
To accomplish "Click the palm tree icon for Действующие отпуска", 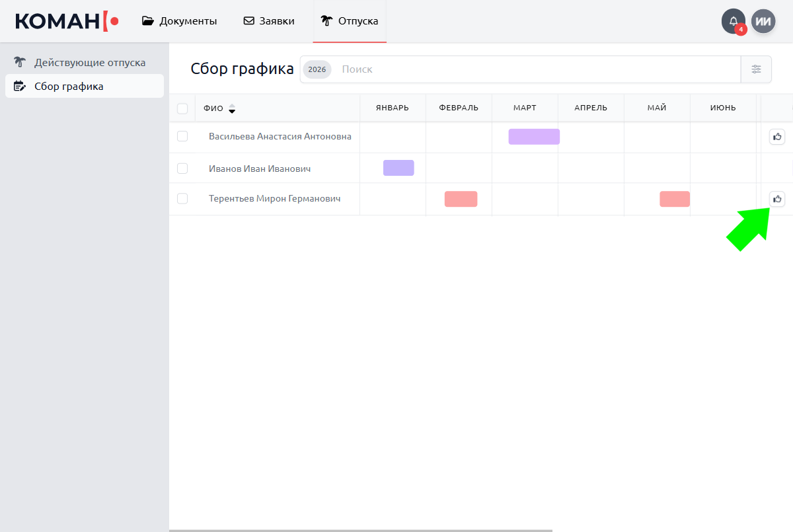I will pos(20,63).
